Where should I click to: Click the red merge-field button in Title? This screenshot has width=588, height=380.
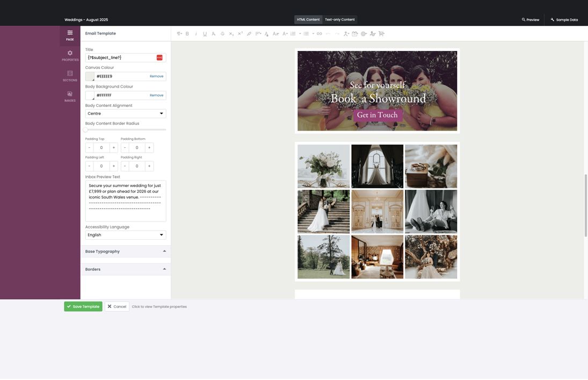[x=159, y=58]
